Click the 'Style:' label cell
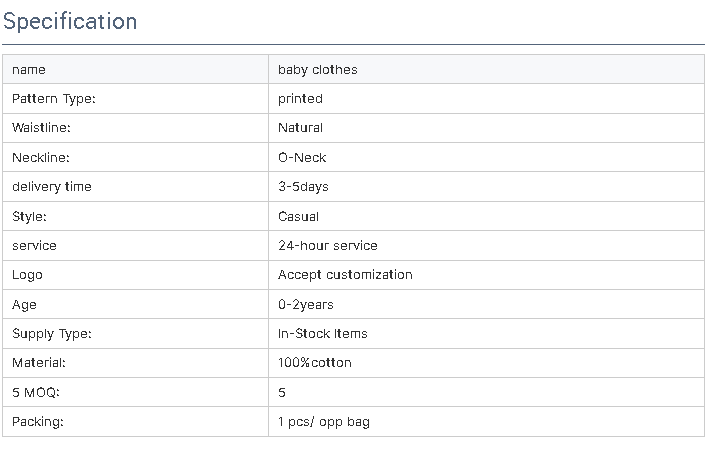 pyautogui.click(x=135, y=216)
